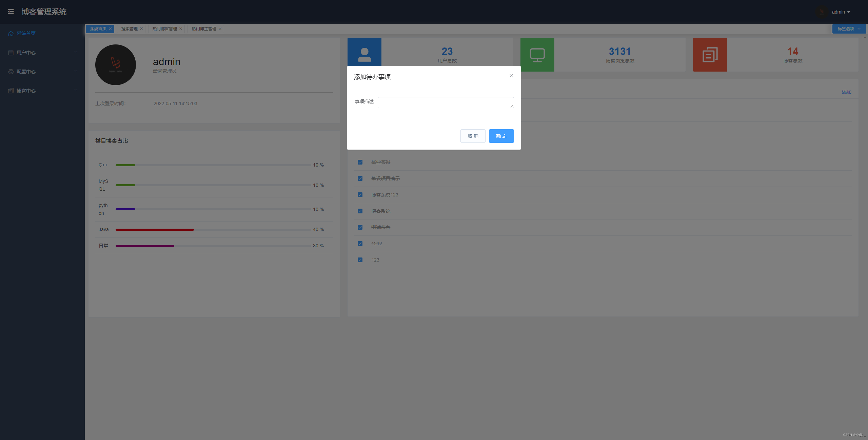This screenshot has height=440, width=868.
Task: Uncheck the 毕业答辩 todo checkbox
Action: [x=360, y=162]
